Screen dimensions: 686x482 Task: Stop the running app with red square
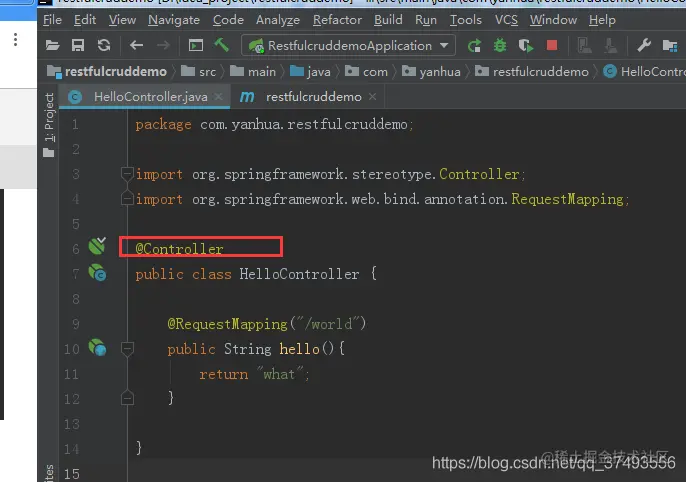(x=552, y=45)
